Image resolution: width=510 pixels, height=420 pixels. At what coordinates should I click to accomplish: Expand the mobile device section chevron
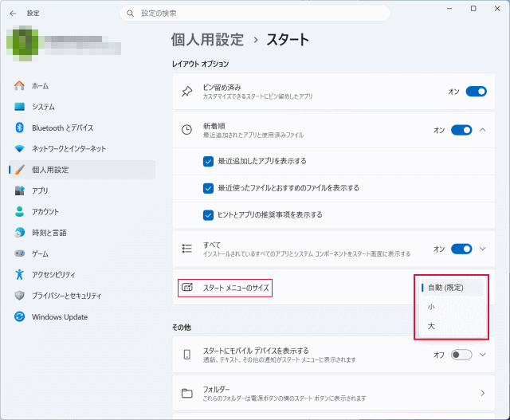pos(483,355)
